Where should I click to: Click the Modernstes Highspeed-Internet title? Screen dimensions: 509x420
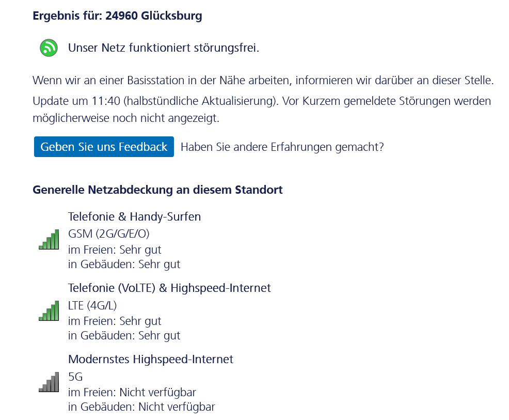[x=151, y=359]
